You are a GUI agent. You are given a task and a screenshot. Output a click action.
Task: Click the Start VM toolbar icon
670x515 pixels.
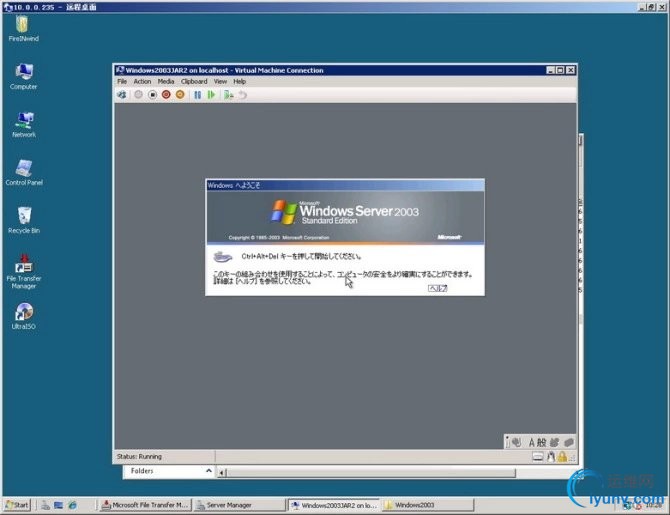tap(138, 95)
